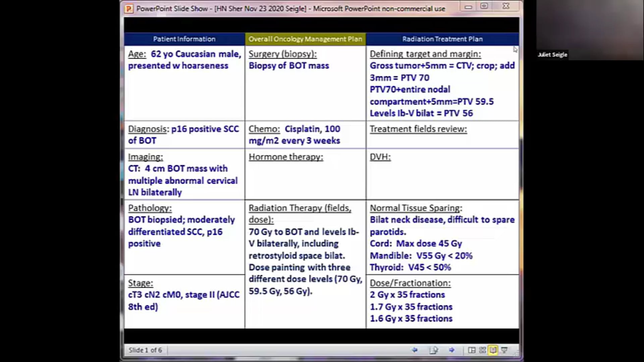Switch to Slide Sorter view icon

482,350
